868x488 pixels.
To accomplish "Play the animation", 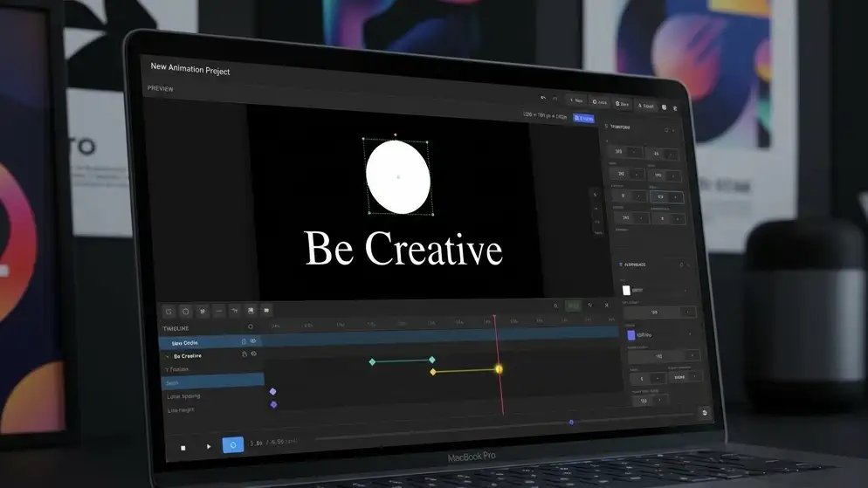I will pyautogui.click(x=209, y=446).
